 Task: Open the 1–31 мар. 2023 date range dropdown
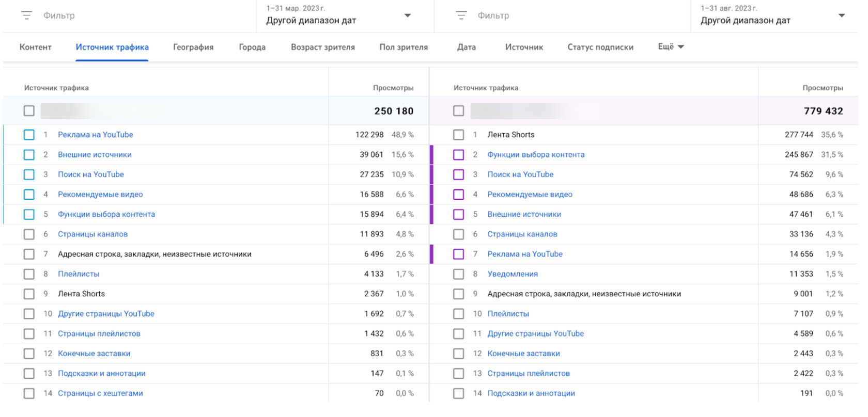tap(407, 15)
